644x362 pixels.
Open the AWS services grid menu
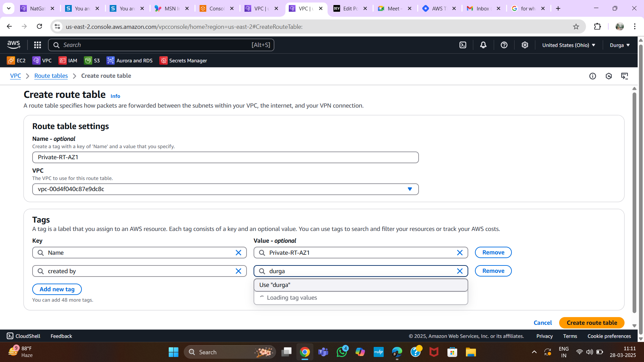38,45
